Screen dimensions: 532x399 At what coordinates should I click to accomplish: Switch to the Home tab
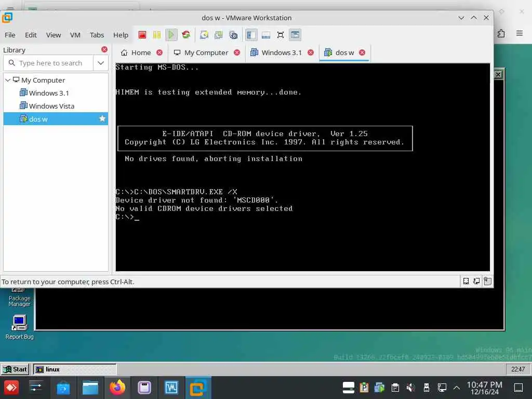point(137,52)
